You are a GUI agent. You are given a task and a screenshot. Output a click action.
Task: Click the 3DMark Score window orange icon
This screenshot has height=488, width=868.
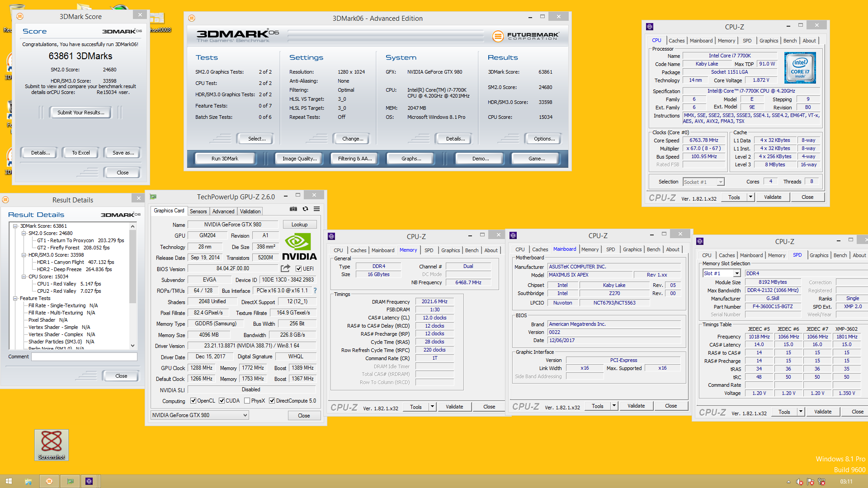click(x=20, y=16)
